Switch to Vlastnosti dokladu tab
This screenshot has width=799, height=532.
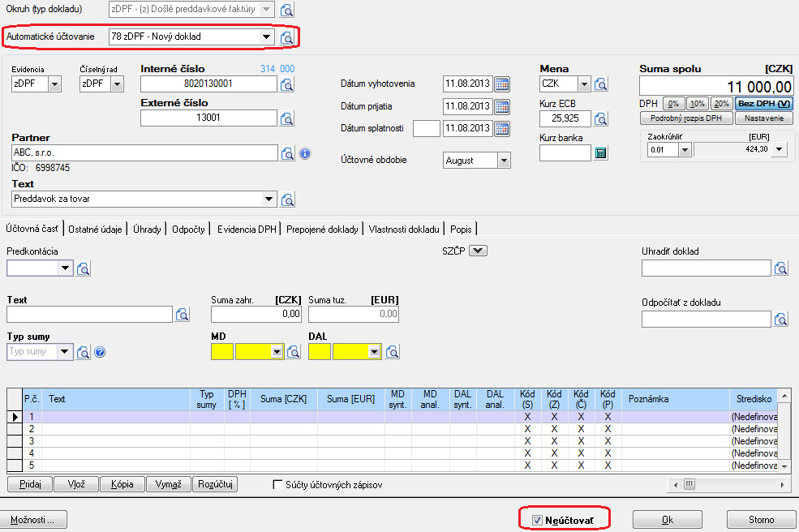pyautogui.click(x=404, y=230)
